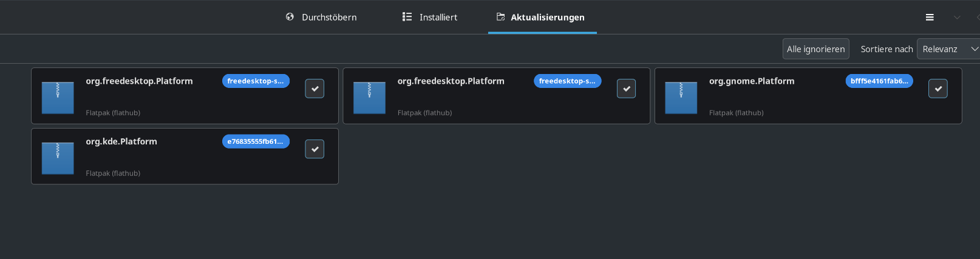Uncheck the org.kde.Platform update checkbox
The width and height of the screenshot is (980, 259).
[315, 149]
